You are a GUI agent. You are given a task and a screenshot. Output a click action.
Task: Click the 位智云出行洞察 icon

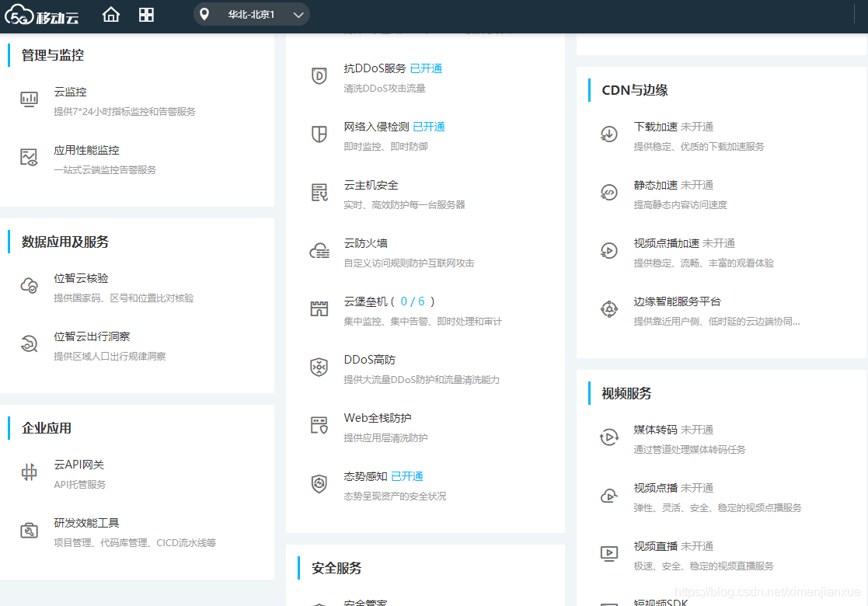coord(29,343)
